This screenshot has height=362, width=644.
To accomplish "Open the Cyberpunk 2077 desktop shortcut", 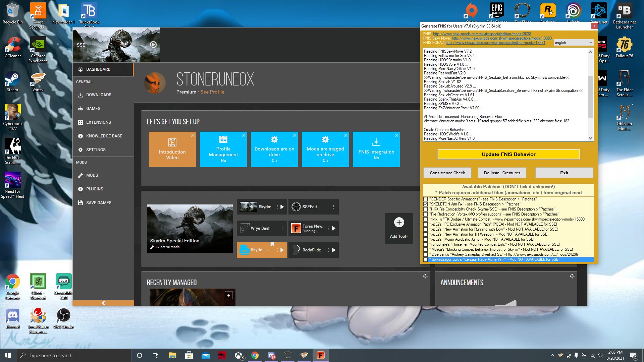I will click(x=12, y=118).
